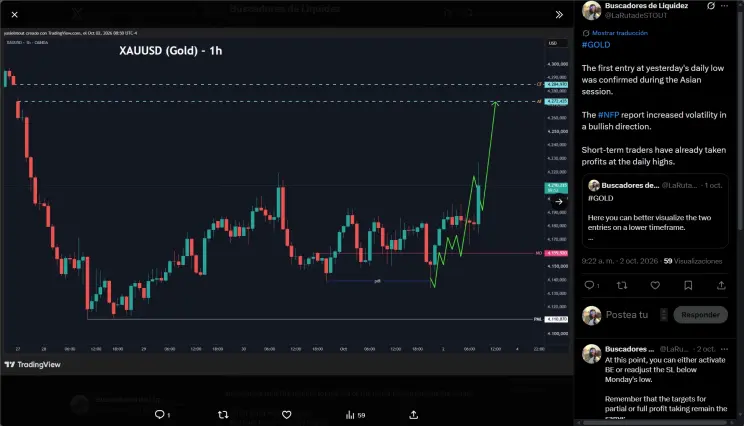Viewport: 744px width, 426px height.
Task: Click your avatar beside reply field
Action: tap(592, 315)
